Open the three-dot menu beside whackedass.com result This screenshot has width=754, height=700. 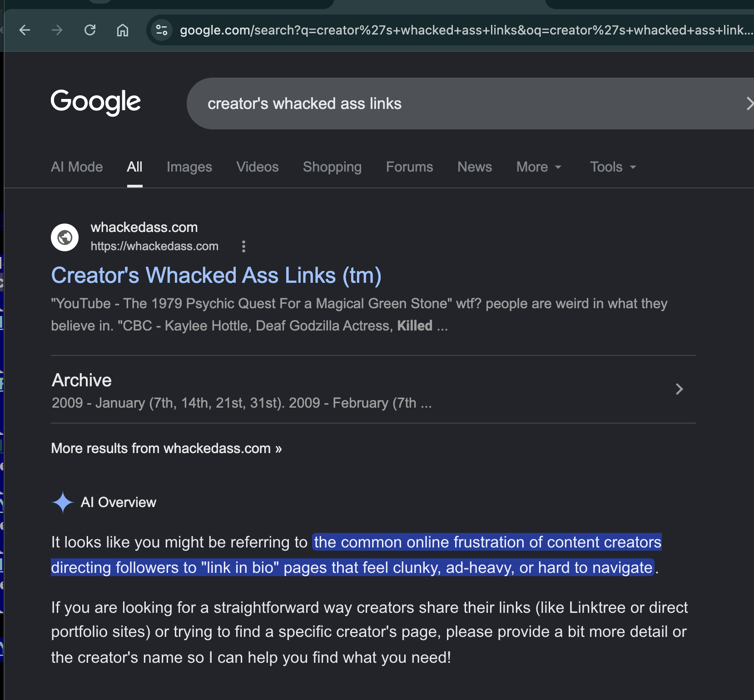coord(243,246)
